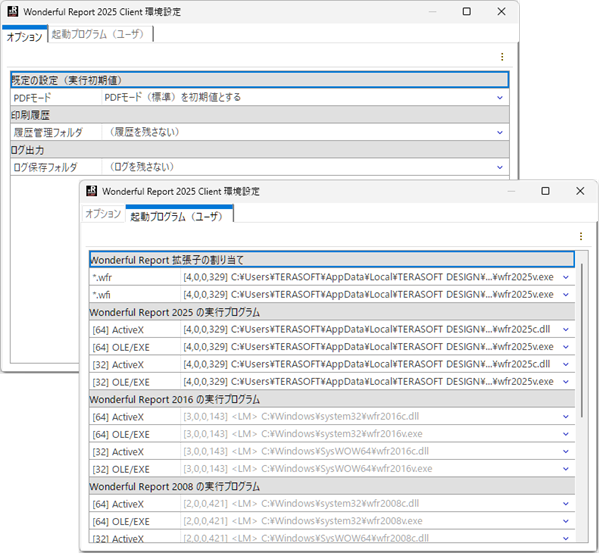Open dropdown for the *.wfi extension row

[x=566, y=295]
